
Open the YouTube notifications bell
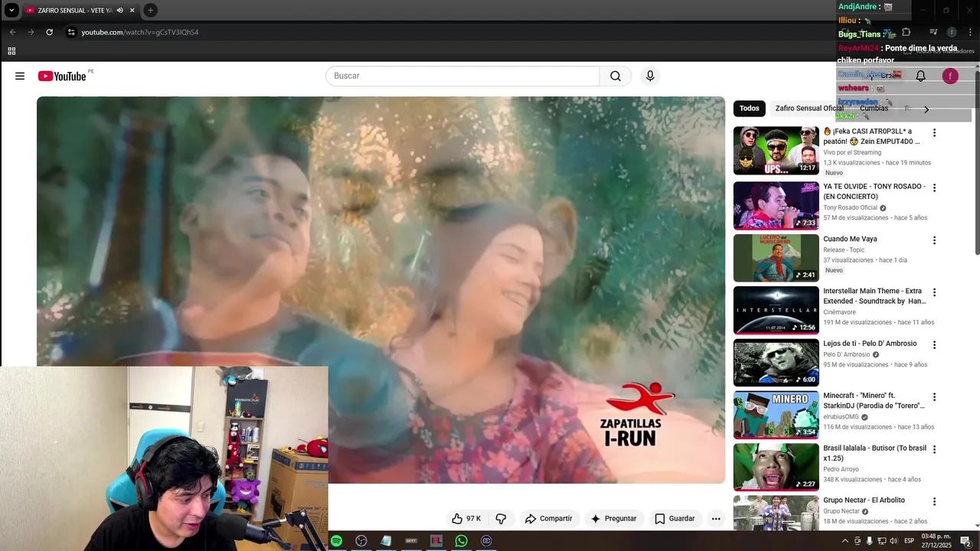(x=921, y=76)
